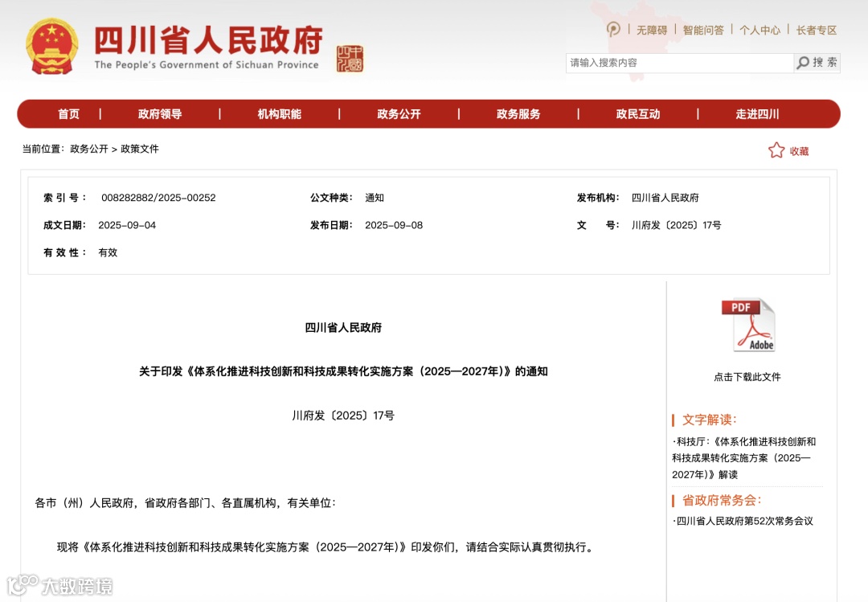Open 长者专区 link

[x=817, y=30]
